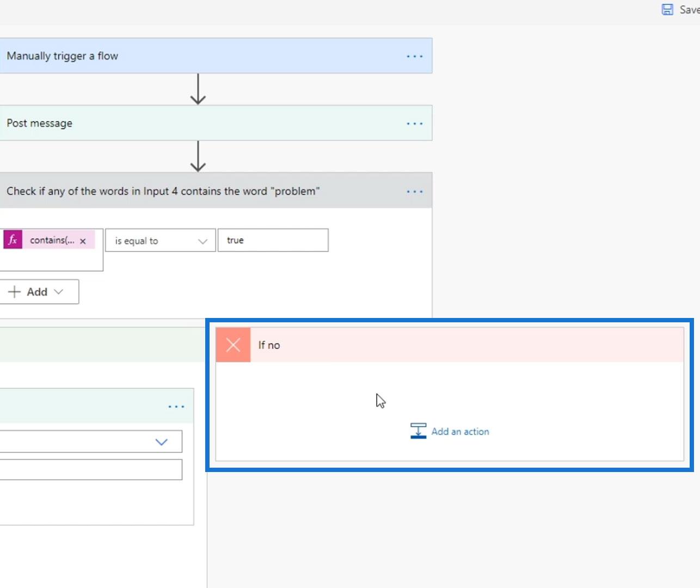
Task: Click the Add an action icon
Action: (418, 431)
